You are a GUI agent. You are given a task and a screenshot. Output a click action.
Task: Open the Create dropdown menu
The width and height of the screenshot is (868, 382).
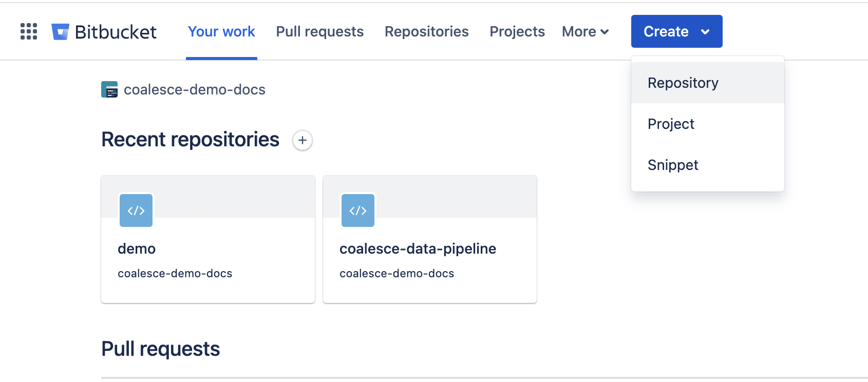point(676,31)
